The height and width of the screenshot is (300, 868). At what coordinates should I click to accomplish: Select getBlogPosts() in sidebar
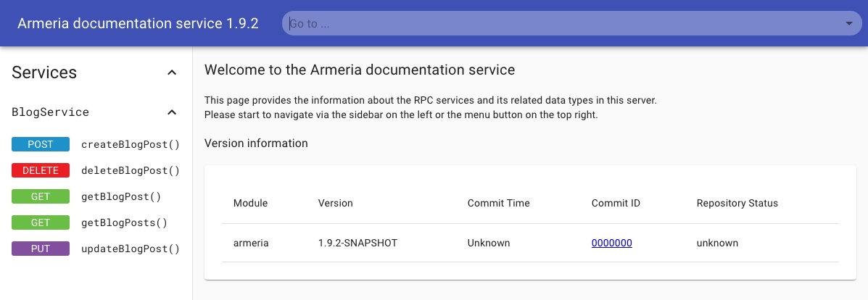(x=124, y=222)
